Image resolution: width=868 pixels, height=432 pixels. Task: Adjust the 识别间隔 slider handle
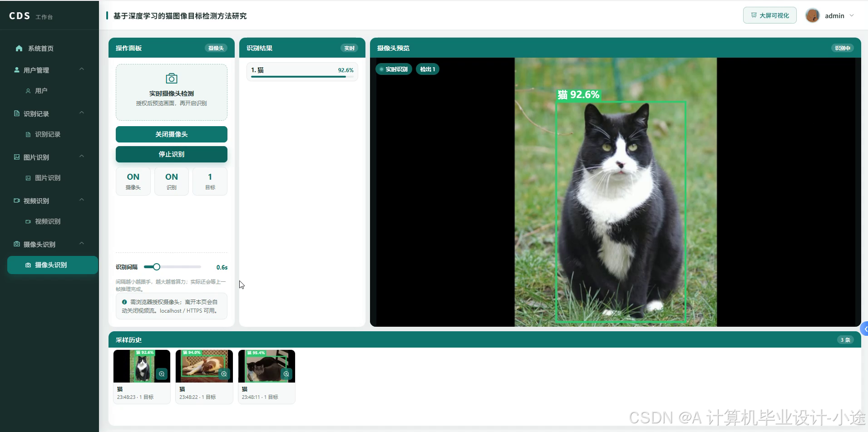pyautogui.click(x=157, y=267)
